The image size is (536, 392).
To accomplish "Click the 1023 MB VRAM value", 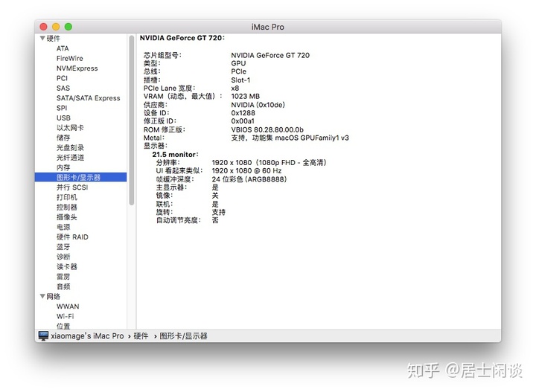I will [x=246, y=96].
